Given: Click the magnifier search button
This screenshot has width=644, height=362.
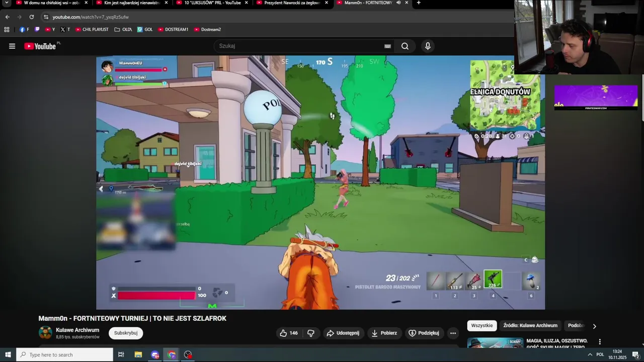Looking at the screenshot, I should tap(405, 46).
